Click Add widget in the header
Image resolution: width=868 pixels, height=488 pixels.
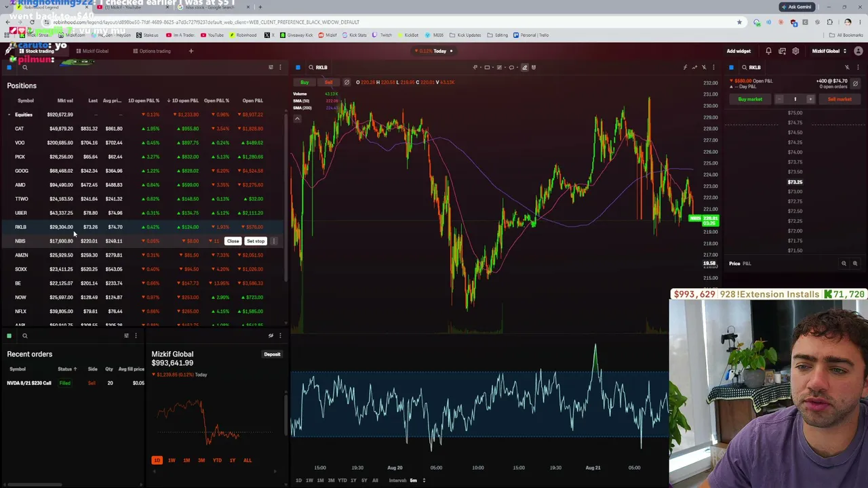pyautogui.click(x=738, y=51)
